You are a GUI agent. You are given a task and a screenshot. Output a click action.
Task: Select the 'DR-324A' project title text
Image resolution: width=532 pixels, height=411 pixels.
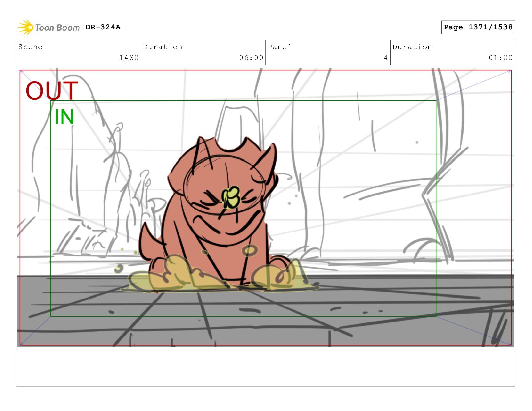click(x=103, y=27)
